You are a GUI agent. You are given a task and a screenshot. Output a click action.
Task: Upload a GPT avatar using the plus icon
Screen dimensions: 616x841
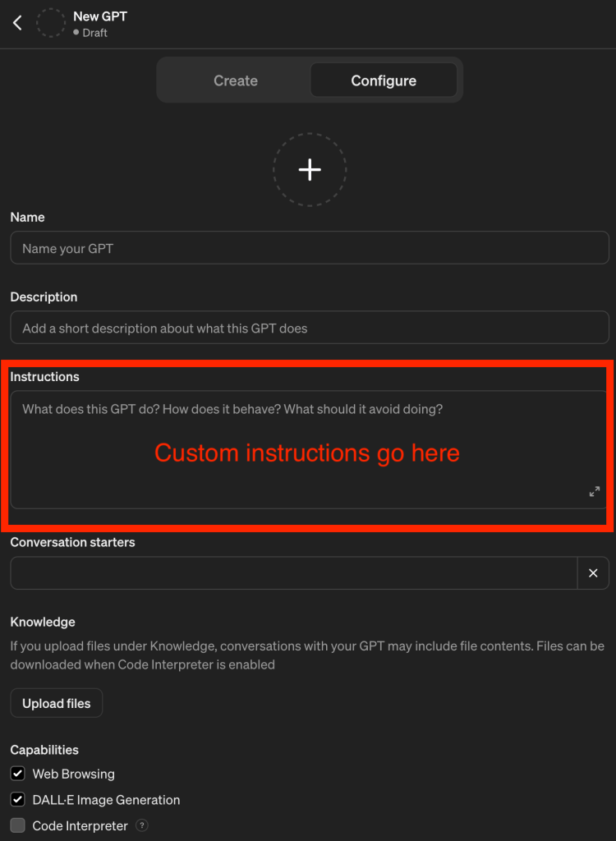(x=310, y=169)
